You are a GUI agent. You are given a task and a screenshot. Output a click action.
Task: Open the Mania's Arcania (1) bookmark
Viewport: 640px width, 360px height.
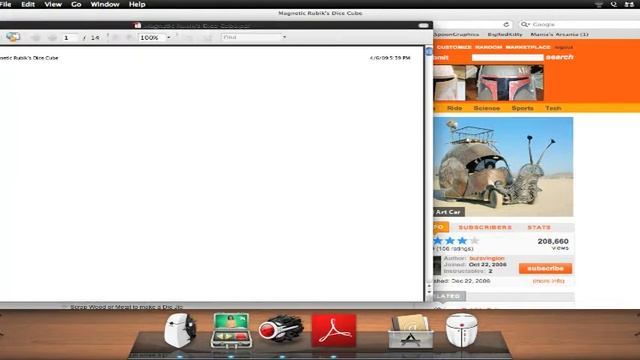coord(560,34)
